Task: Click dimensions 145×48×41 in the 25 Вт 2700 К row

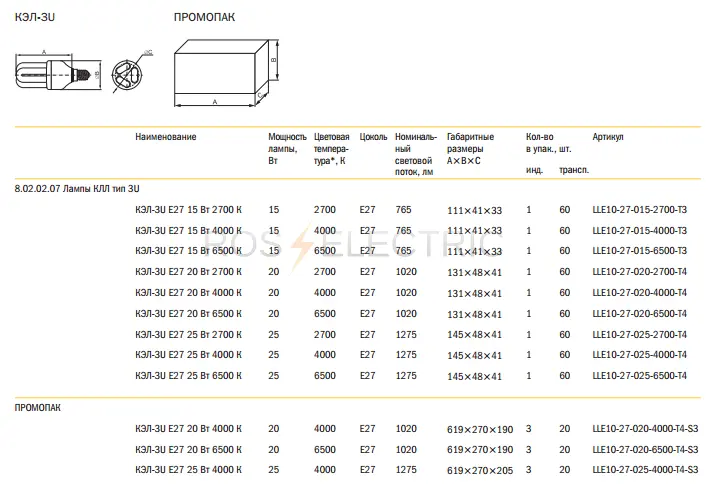Action: (474, 335)
